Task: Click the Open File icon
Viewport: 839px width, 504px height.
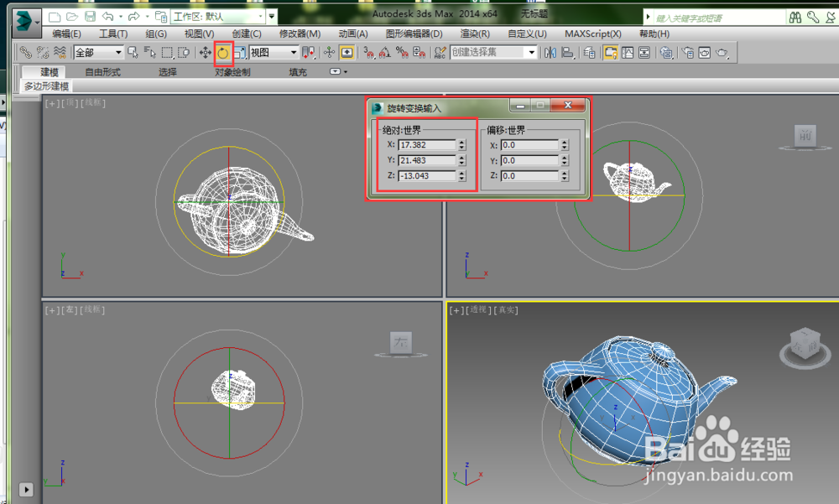Action: [71, 17]
